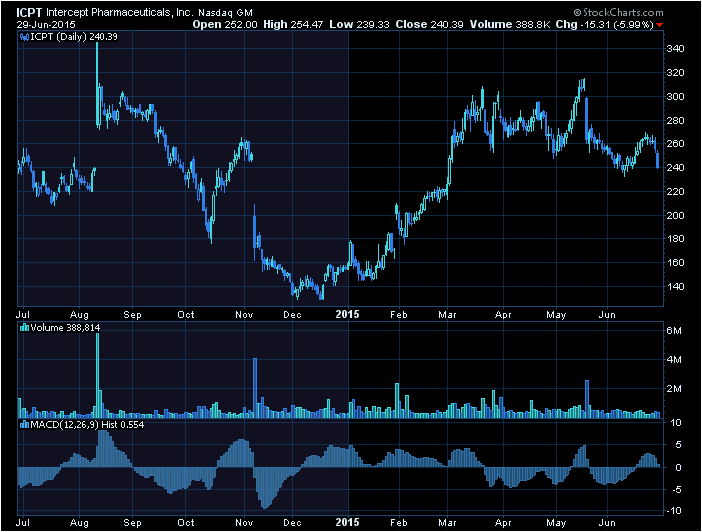This screenshot has width=702, height=532.
Task: Click the 4M volume axis label
Action: point(674,360)
